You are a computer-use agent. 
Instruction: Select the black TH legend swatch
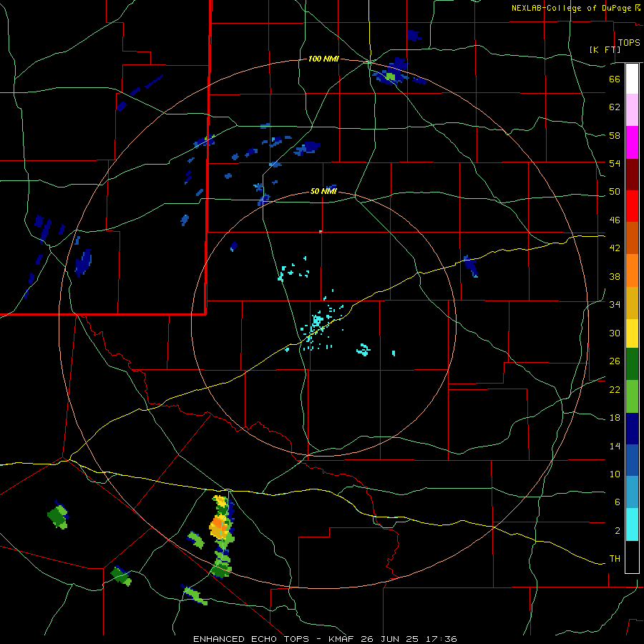tap(632, 557)
